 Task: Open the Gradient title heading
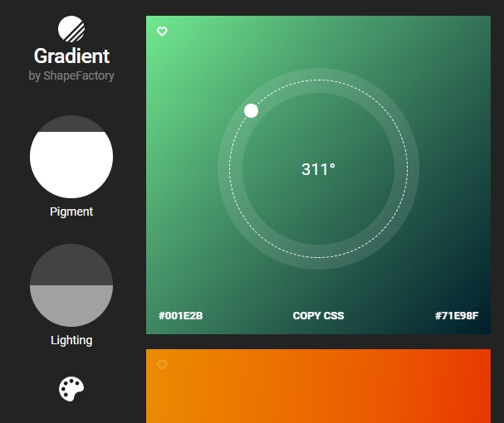click(71, 56)
